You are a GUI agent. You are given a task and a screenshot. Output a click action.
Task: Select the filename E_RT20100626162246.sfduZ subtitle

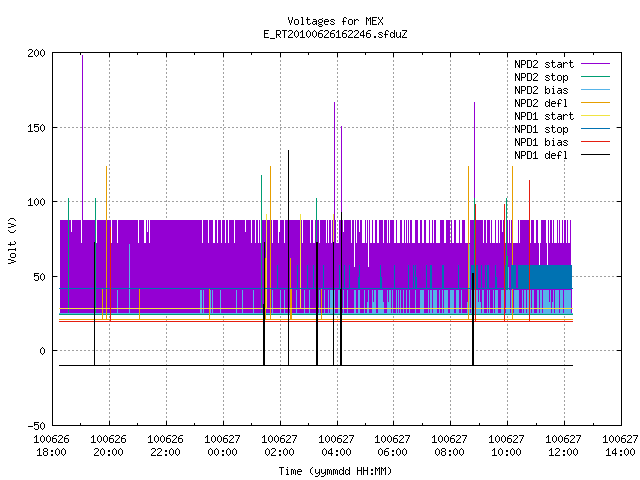click(335, 34)
